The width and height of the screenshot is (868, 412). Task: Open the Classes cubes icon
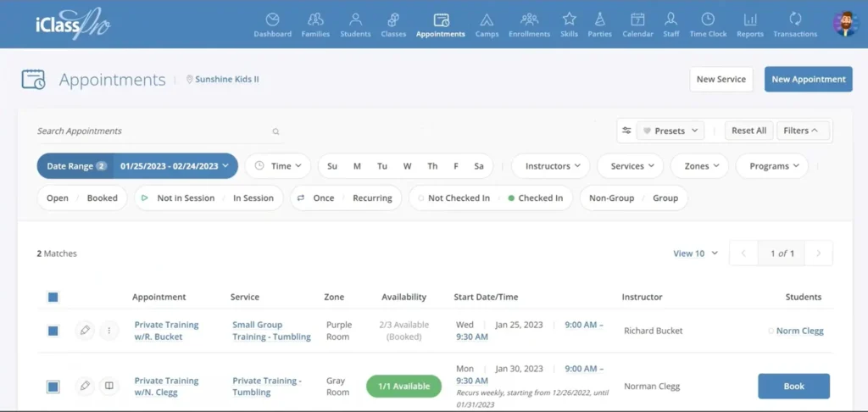tap(393, 20)
